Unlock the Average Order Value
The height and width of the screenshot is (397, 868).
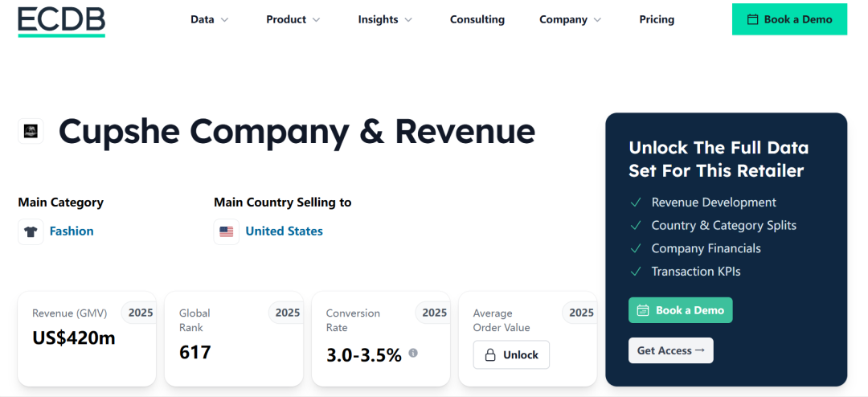click(511, 355)
